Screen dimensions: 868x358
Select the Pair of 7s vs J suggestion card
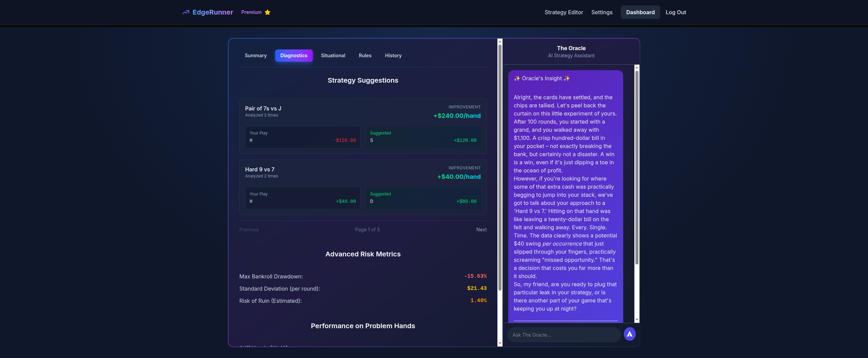pos(363,126)
